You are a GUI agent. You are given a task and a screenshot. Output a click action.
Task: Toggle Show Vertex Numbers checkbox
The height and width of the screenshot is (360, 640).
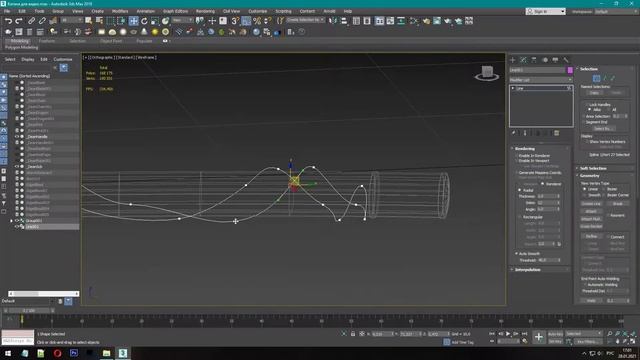[x=587, y=142]
